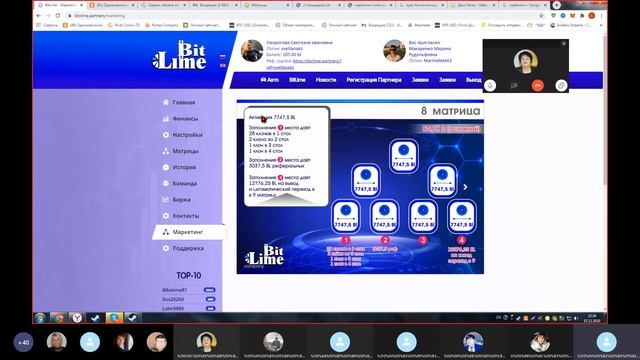Viewport: 640px width, 360px height.
Task: Switch to the first BitLime browser tab
Action: click(x=60, y=5)
